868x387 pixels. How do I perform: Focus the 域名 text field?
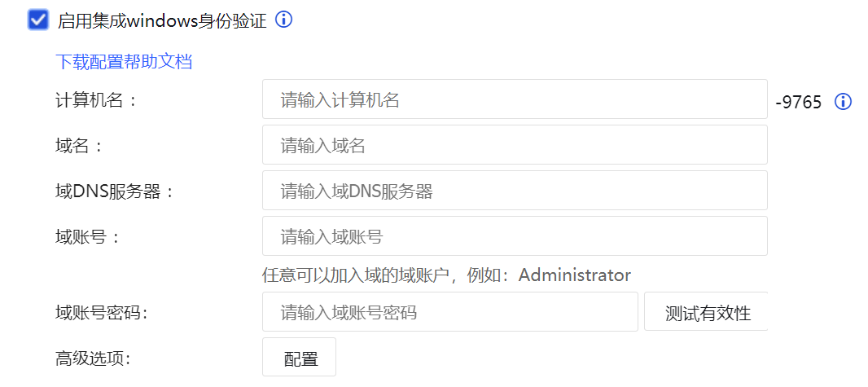pos(515,145)
